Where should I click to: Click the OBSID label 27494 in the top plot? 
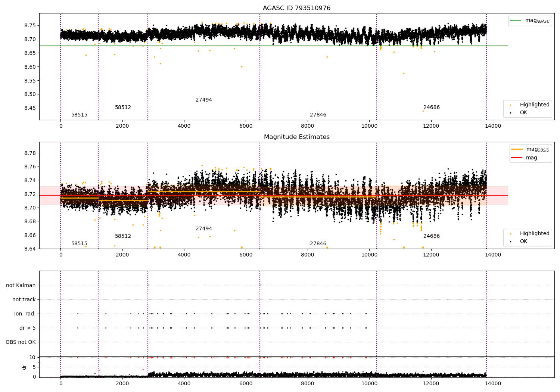pos(204,100)
